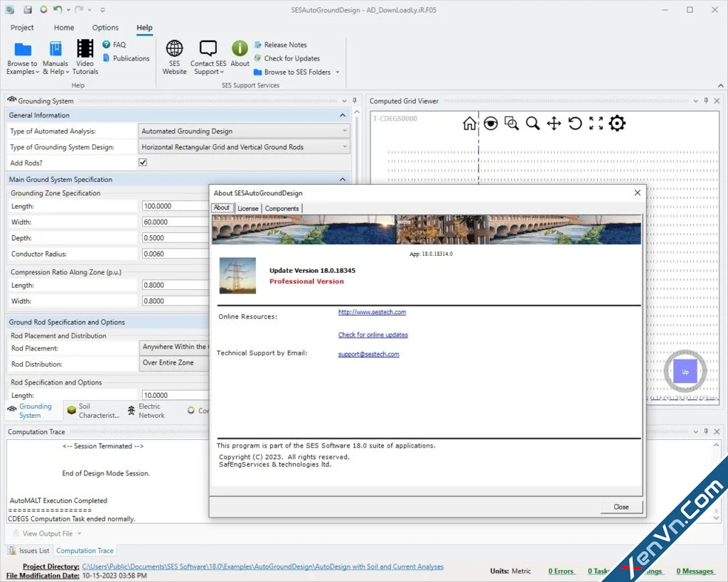Click the support@sestech.com email link

point(369,354)
